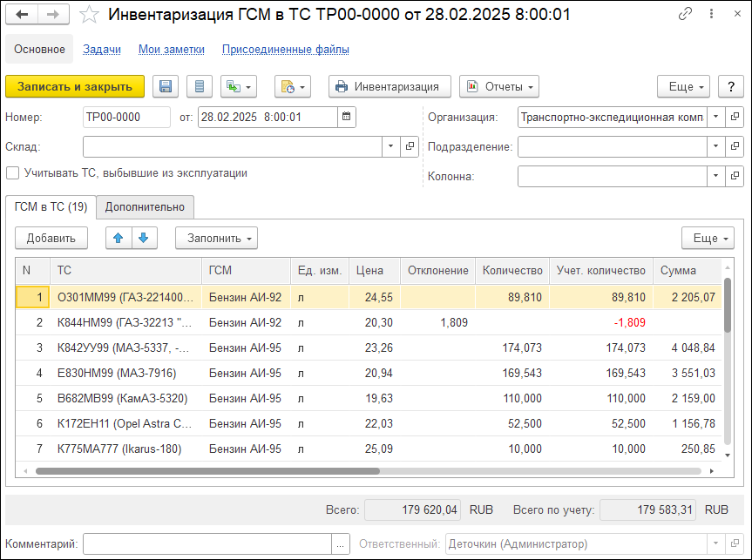Open the three-dot window menu
This screenshot has width=752, height=560.
click(x=711, y=14)
